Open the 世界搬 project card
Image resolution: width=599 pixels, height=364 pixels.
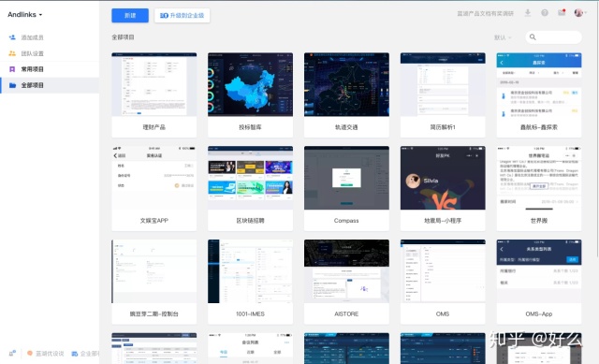[539, 188]
